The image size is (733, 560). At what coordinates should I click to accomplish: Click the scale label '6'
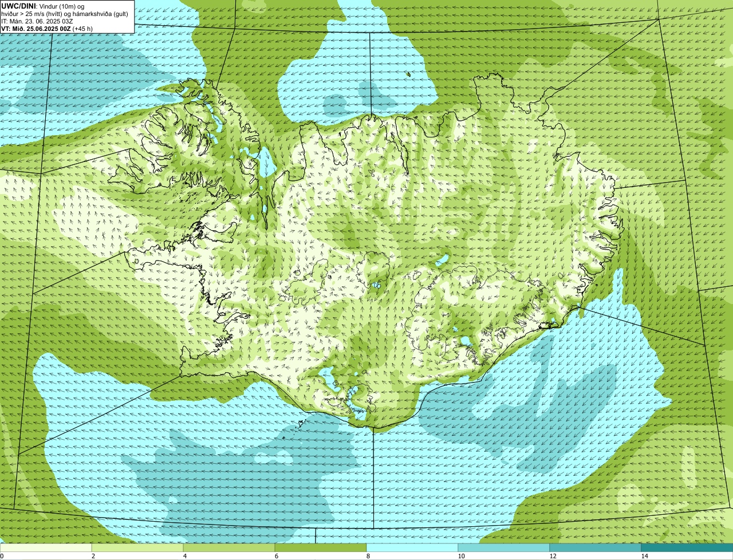(x=276, y=556)
